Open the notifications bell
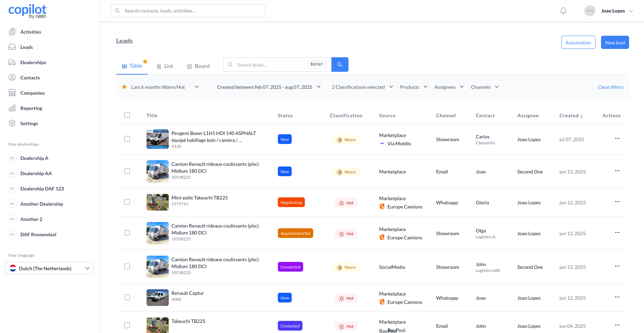This screenshot has height=333, width=644. 563,11
